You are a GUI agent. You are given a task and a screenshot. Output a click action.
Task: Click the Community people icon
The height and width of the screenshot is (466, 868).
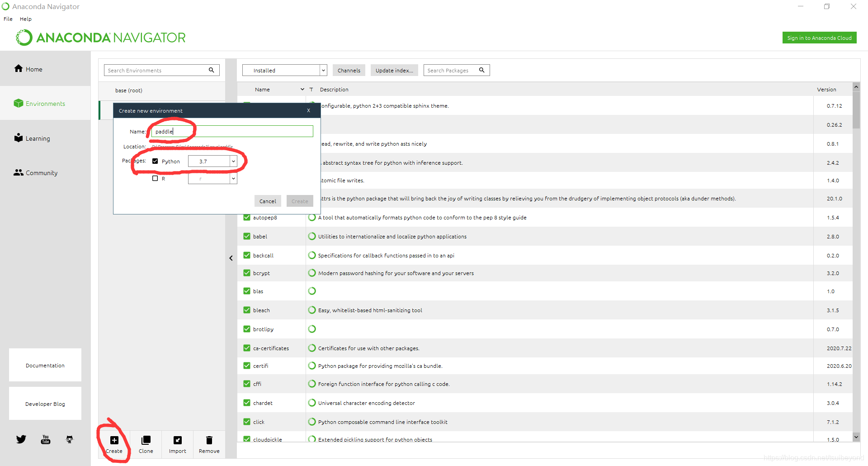(19, 172)
